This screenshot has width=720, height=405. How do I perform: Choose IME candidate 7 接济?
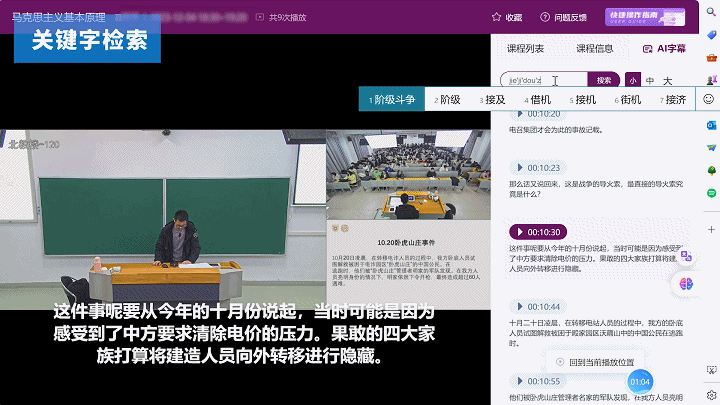(673, 100)
